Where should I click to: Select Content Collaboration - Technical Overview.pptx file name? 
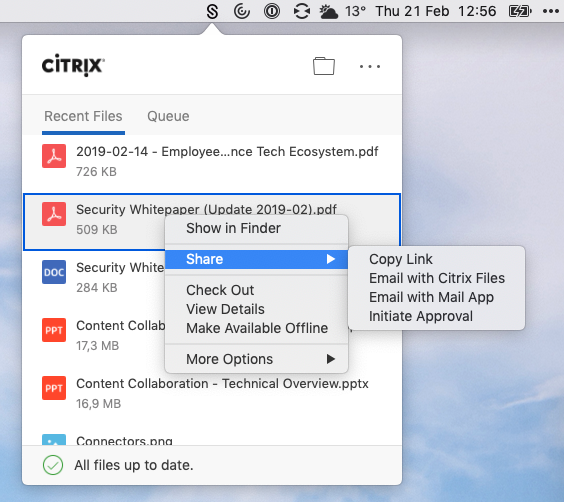point(222,384)
